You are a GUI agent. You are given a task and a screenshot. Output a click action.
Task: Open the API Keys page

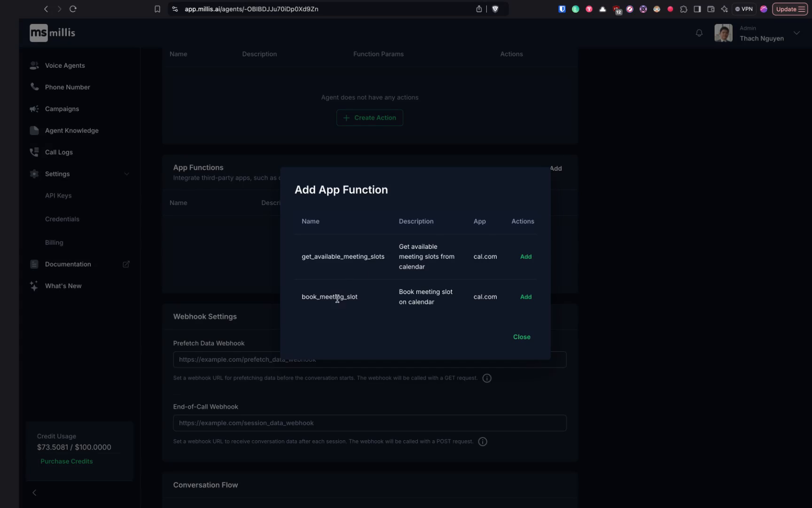click(x=58, y=195)
